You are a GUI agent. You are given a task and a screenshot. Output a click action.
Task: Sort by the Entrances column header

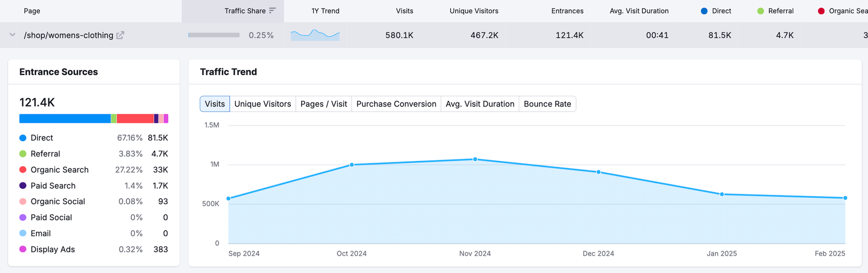coord(567,11)
